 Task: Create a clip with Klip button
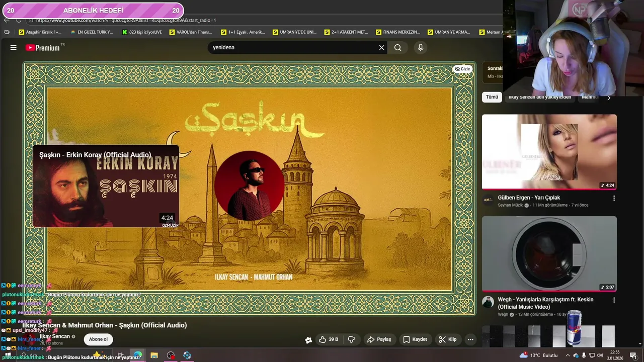pos(447,339)
